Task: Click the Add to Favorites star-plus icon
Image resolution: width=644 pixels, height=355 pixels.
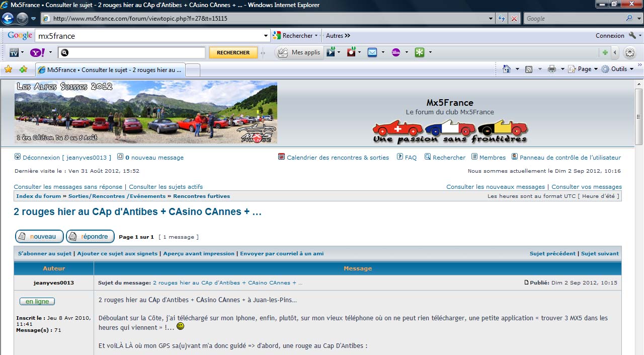Action: click(23, 69)
